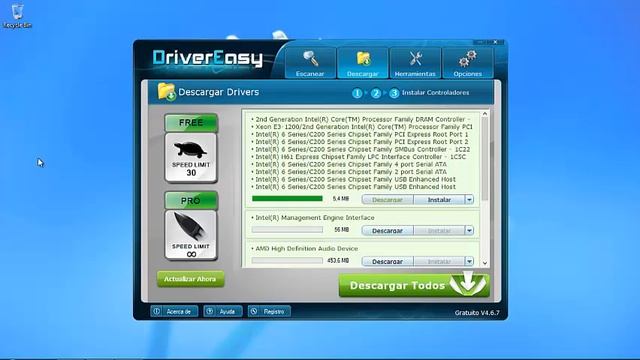The height and width of the screenshot is (360, 640).
Task: Switch to the Descargar tab
Action: click(x=362, y=63)
